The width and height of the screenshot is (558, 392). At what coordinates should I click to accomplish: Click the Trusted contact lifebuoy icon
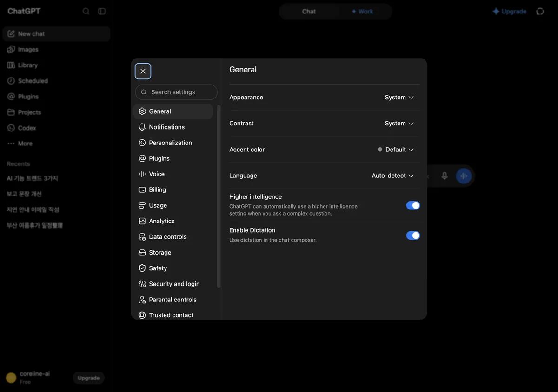(x=142, y=315)
